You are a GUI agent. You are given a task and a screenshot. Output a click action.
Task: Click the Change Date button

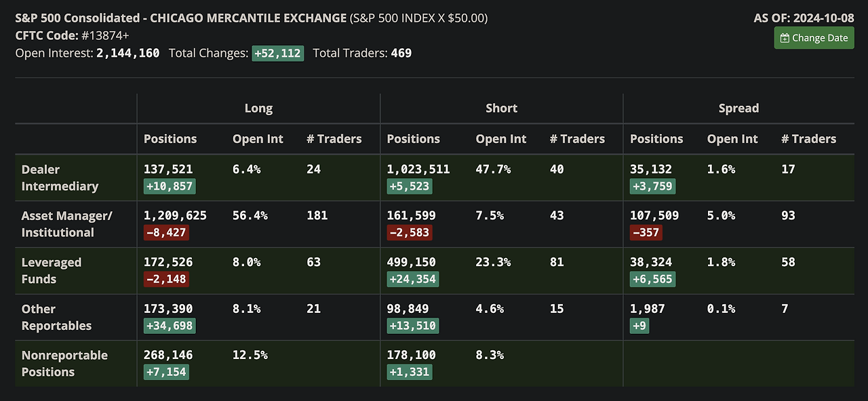tap(814, 38)
